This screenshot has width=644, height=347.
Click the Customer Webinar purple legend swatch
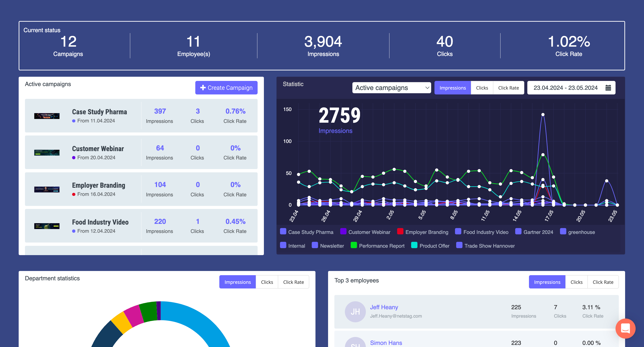click(x=343, y=231)
